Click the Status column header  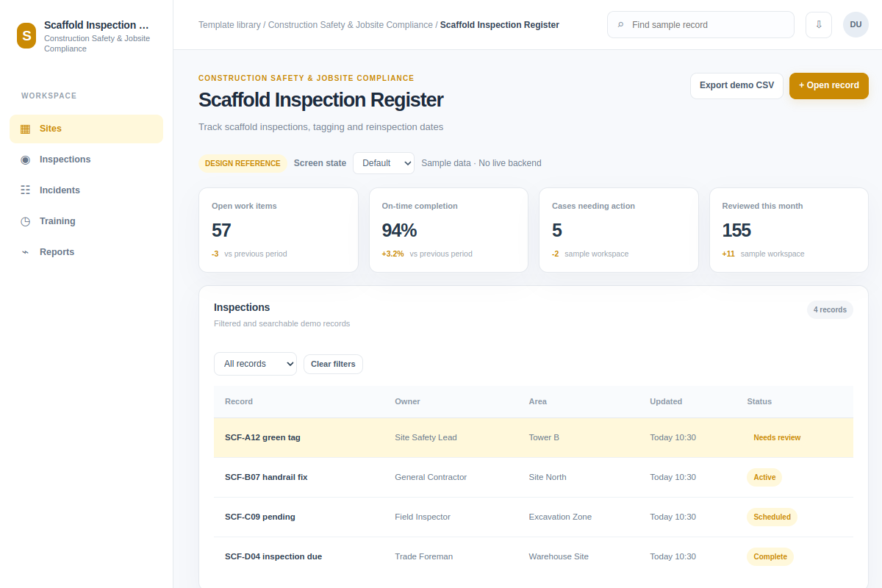pyautogui.click(x=759, y=401)
